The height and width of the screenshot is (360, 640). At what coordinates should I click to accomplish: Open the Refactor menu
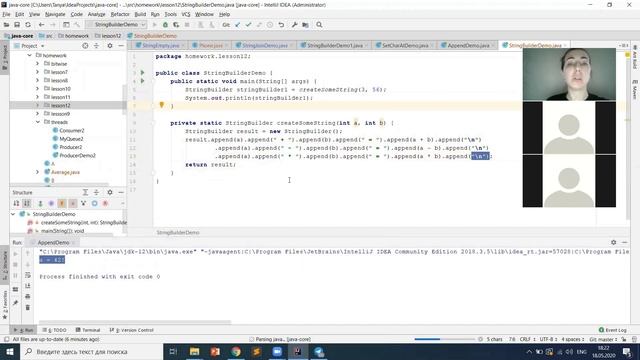click(120, 14)
